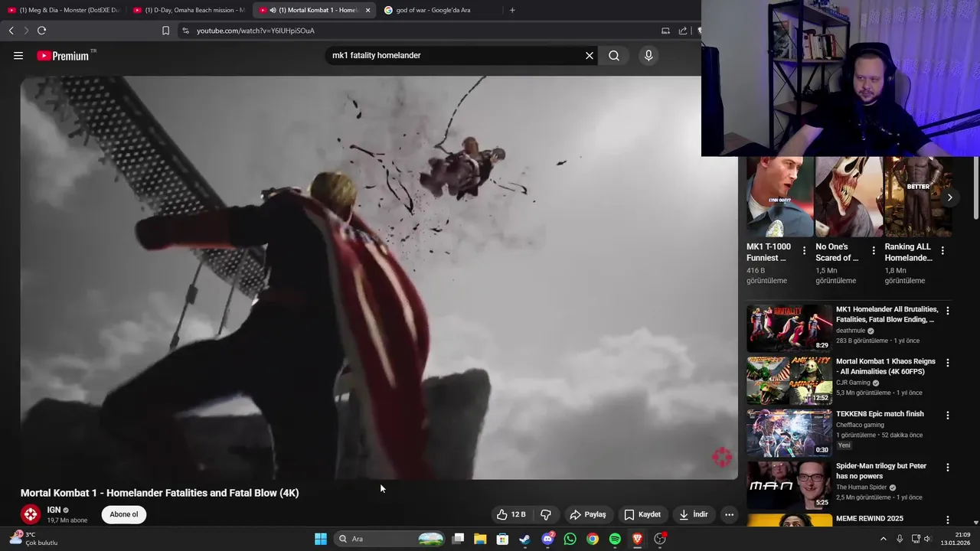The height and width of the screenshot is (551, 980).
Task: Share the video with Paylaş button
Action: [x=588, y=514]
